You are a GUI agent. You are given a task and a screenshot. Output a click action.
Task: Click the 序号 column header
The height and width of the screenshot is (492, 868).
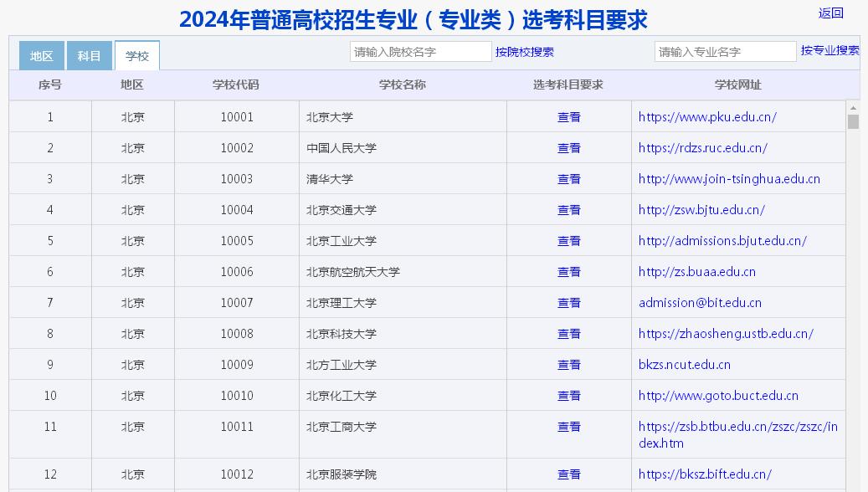50,85
